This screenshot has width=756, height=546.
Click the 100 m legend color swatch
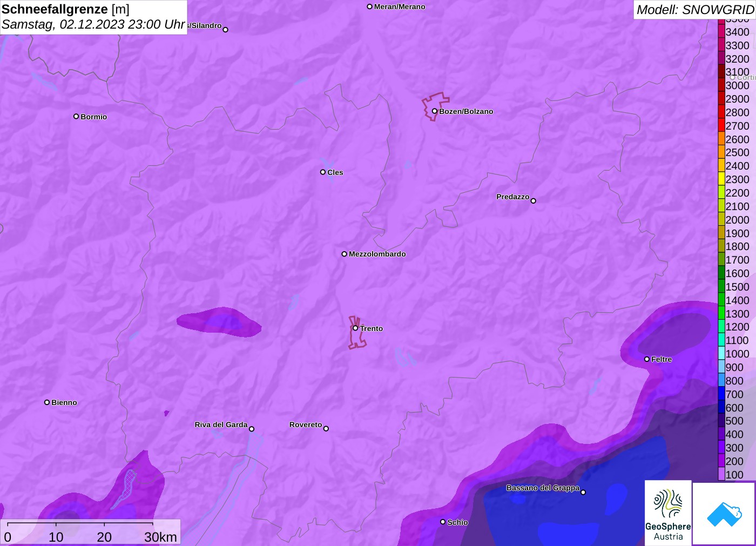click(x=721, y=474)
